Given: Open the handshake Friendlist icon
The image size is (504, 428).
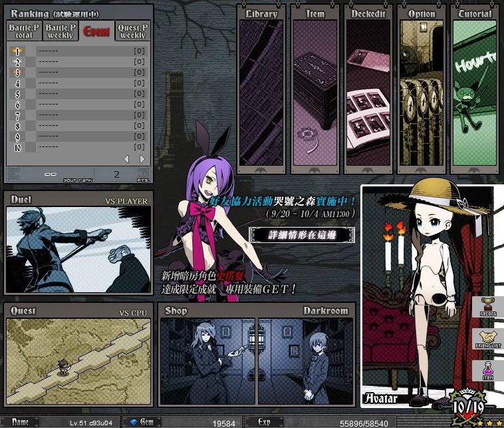Looking at the screenshot, I should pos(488,339).
